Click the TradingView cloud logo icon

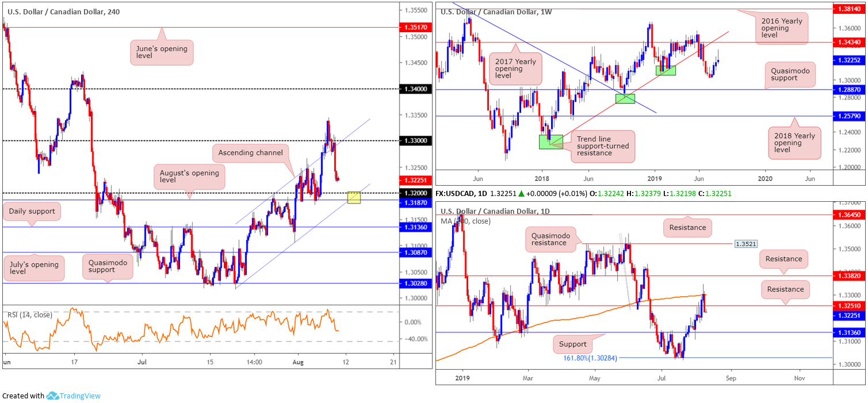(52, 396)
